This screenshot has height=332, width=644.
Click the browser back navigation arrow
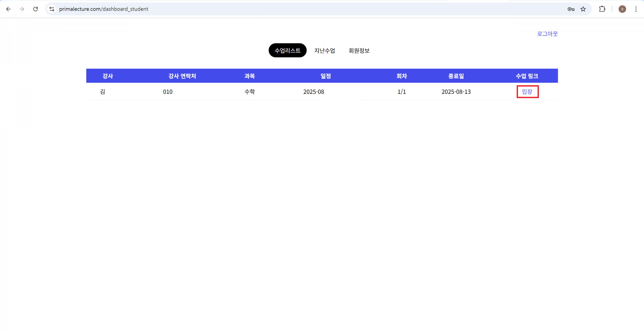click(x=8, y=9)
